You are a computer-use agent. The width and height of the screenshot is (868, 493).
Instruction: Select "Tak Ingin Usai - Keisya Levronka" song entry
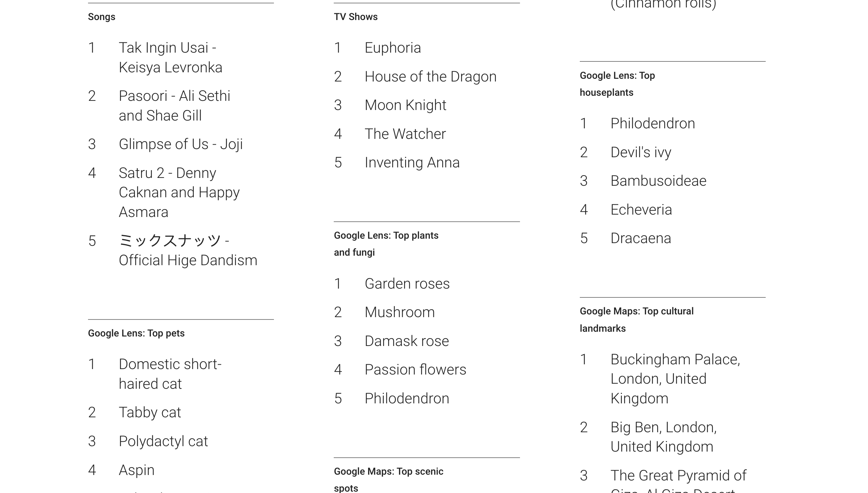point(170,57)
